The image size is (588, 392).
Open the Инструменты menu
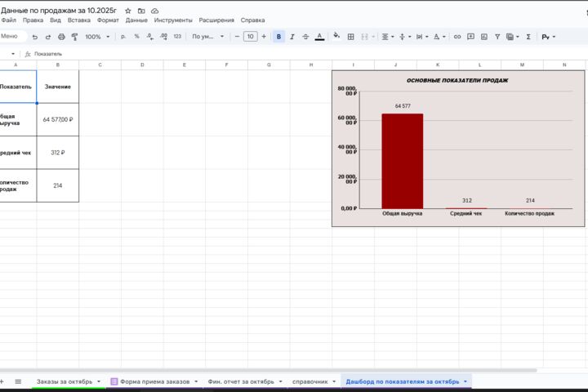173,20
